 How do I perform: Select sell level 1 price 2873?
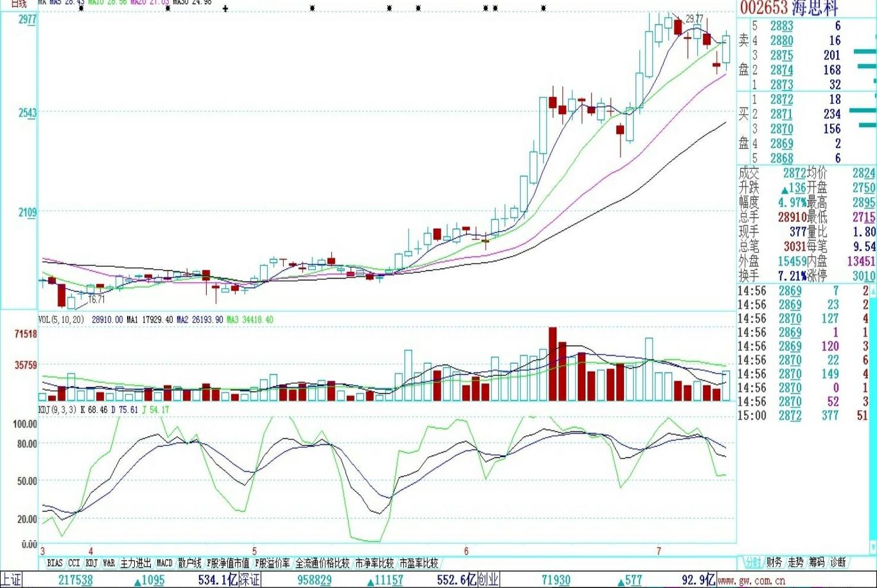[x=781, y=85]
